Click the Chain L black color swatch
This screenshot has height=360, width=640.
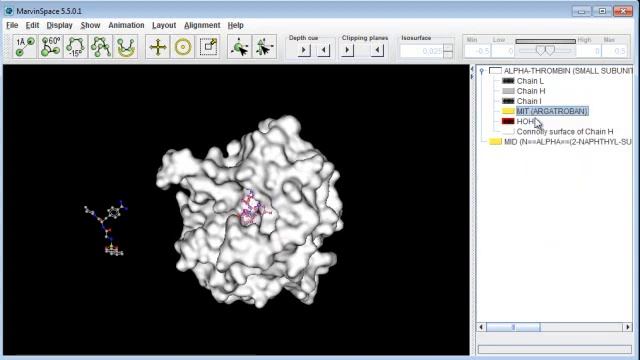508,81
